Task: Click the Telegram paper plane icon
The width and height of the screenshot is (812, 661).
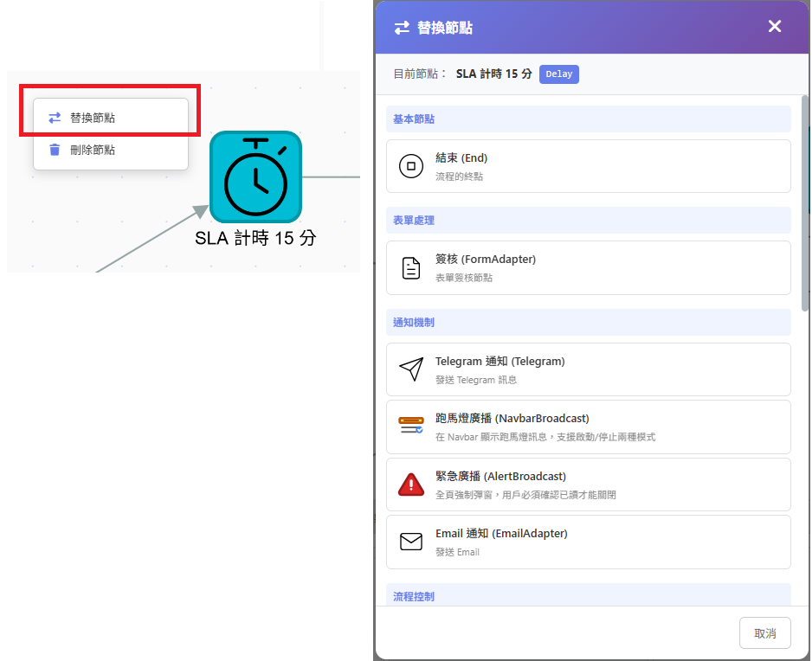Action: click(x=411, y=369)
